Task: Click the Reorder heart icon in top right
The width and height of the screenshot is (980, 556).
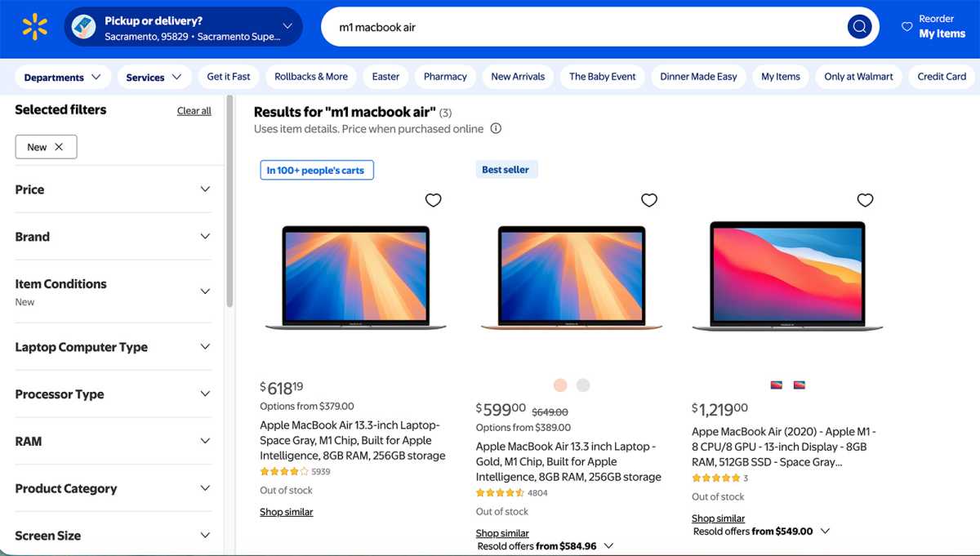Action: [909, 26]
